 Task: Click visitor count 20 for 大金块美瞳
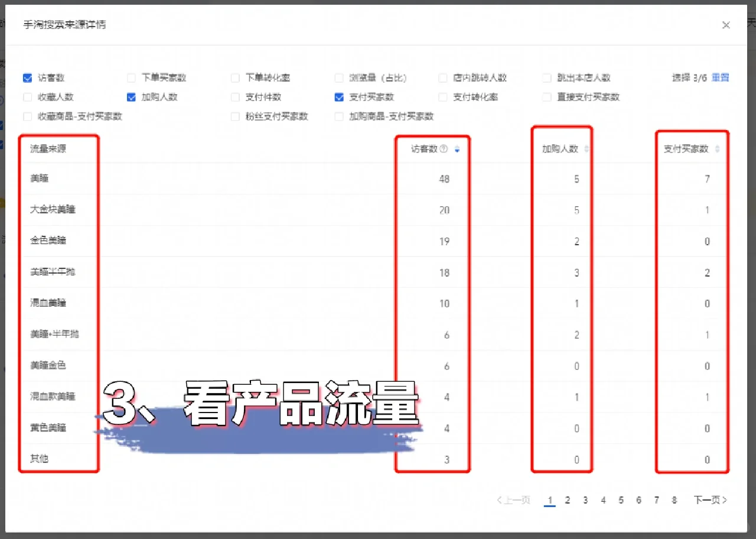click(444, 210)
